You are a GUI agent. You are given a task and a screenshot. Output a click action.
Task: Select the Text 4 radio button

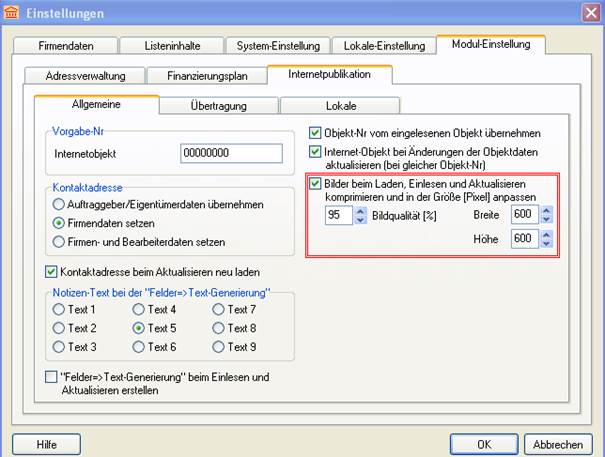coord(154,309)
